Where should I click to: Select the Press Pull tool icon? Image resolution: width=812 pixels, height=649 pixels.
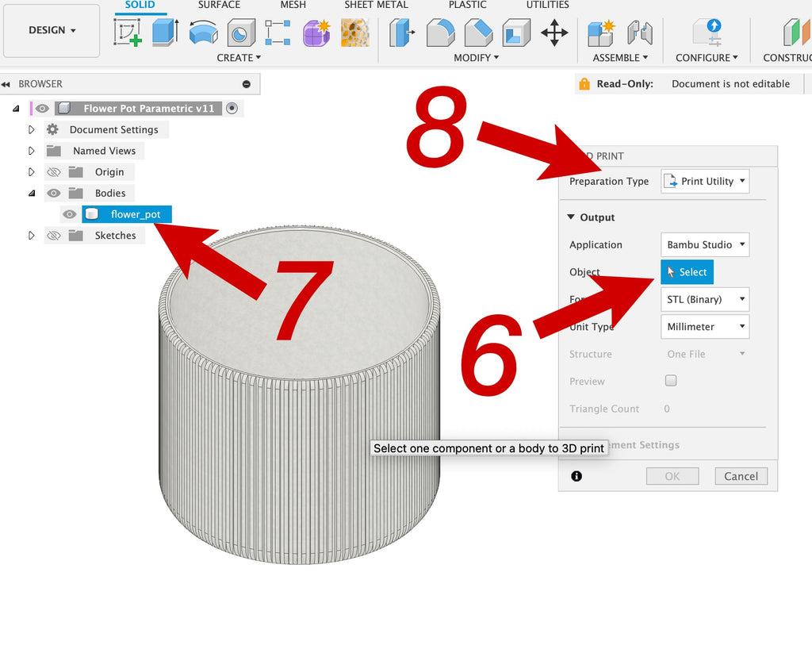point(402,33)
